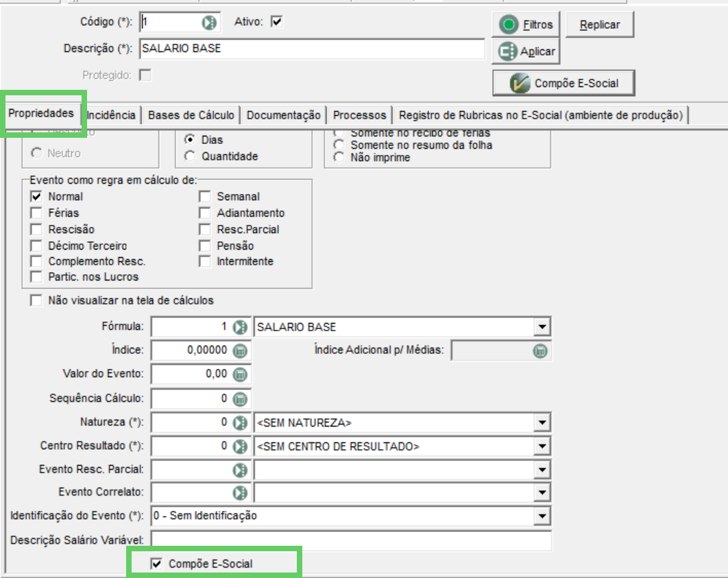Toggle the Ativo checkbox

(x=277, y=22)
